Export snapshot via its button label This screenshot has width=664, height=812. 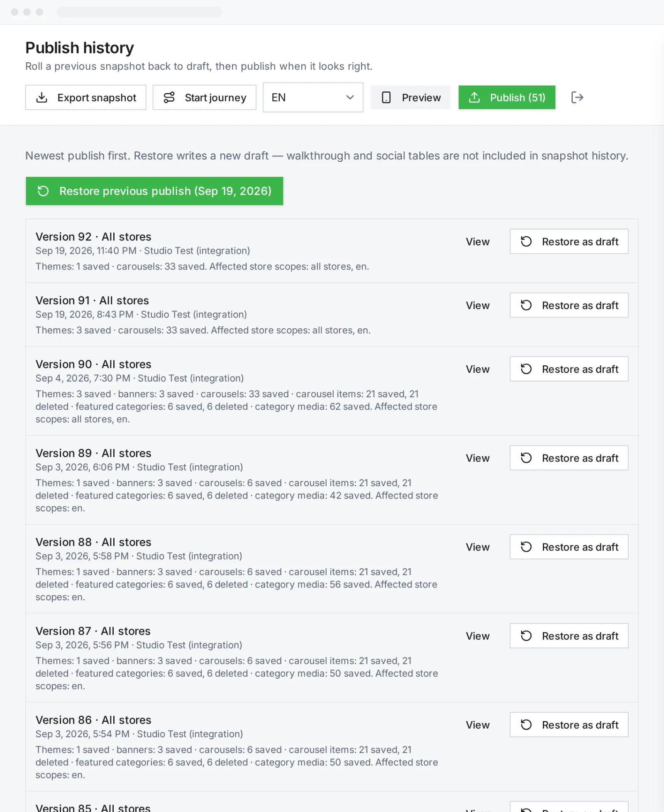coord(97,98)
